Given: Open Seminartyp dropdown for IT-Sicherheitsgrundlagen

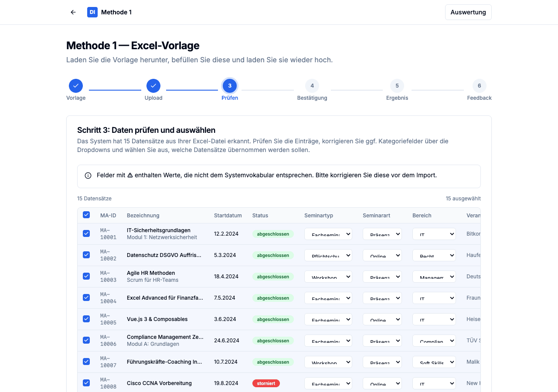Looking at the screenshot, I should point(328,234).
